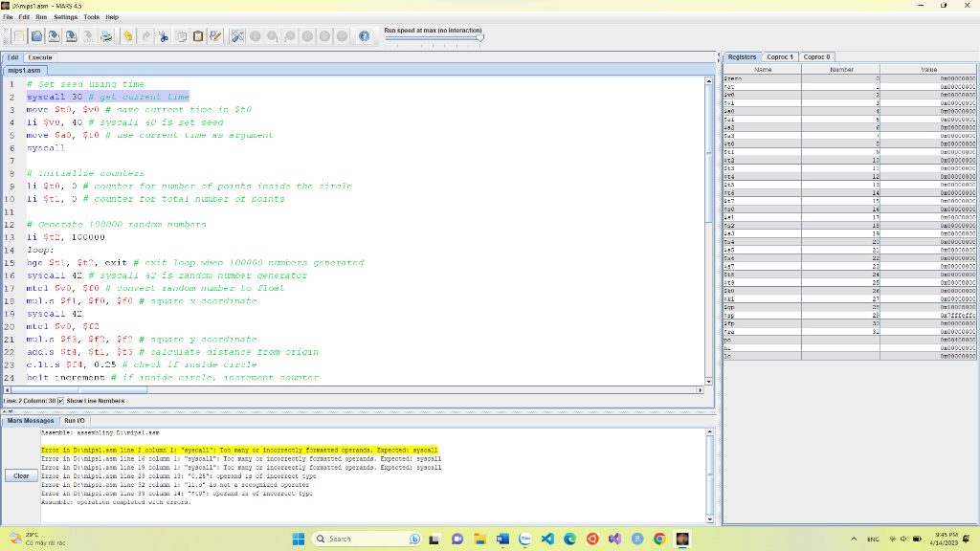
Task: Open Find/Replace via toolbar icon
Action: [x=215, y=36]
